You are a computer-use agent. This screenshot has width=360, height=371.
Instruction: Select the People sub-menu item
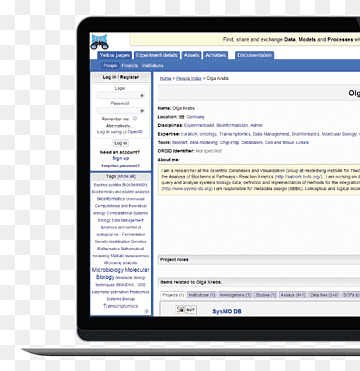(110, 66)
